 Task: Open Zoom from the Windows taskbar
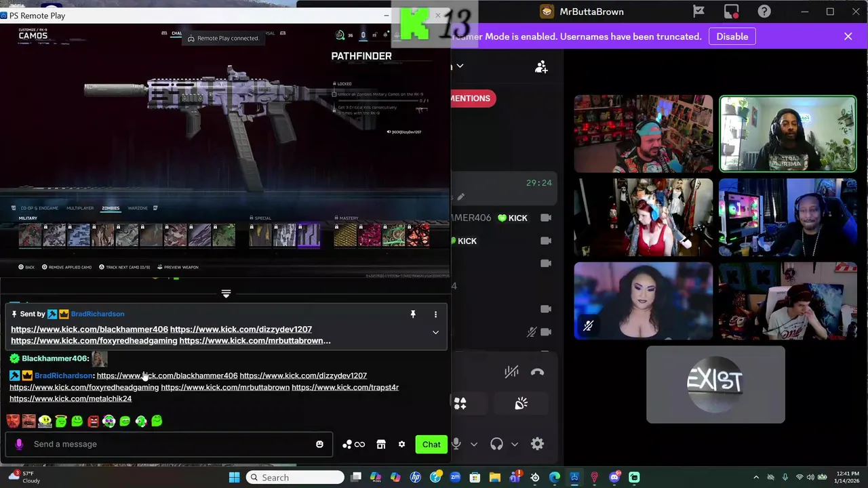click(x=455, y=477)
